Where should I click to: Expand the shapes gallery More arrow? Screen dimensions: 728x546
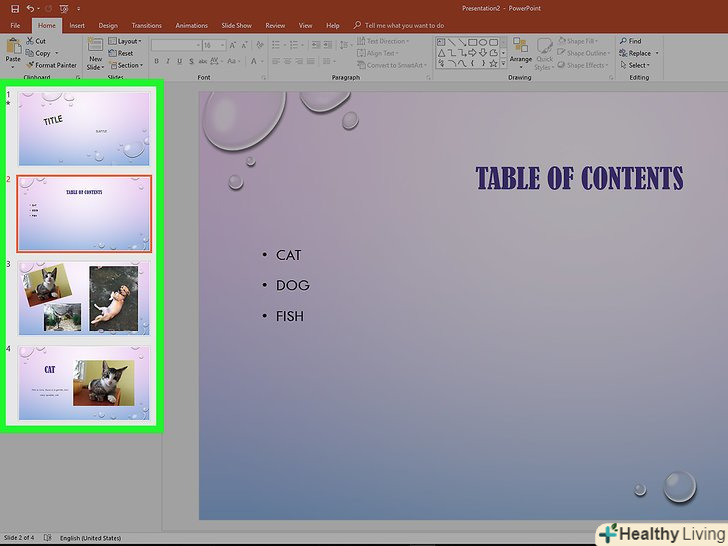click(503, 64)
